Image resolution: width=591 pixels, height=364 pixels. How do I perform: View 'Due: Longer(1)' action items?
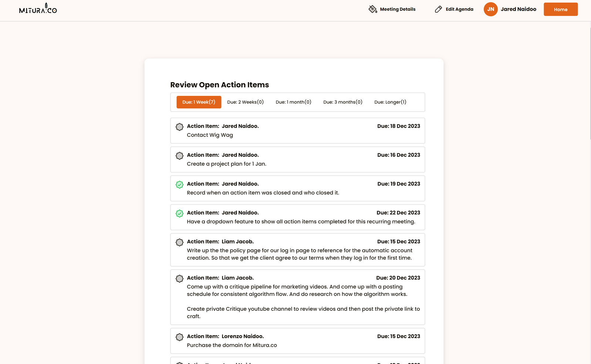click(x=390, y=102)
